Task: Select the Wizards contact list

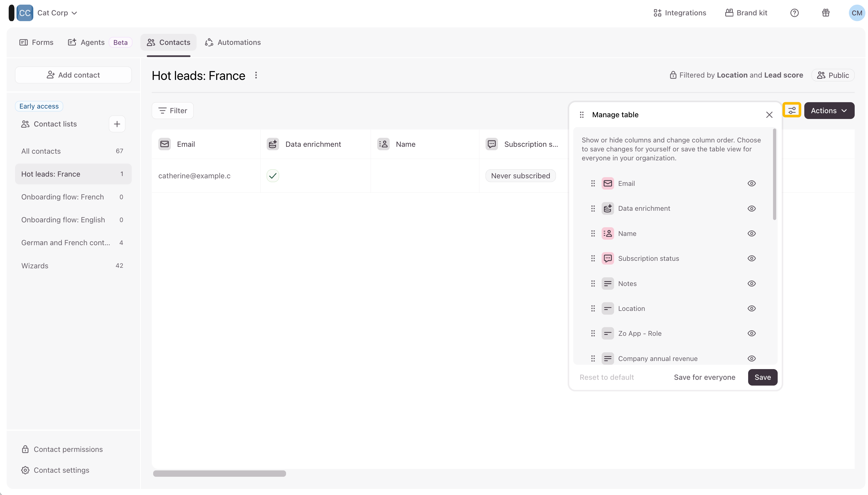Action: click(x=35, y=265)
